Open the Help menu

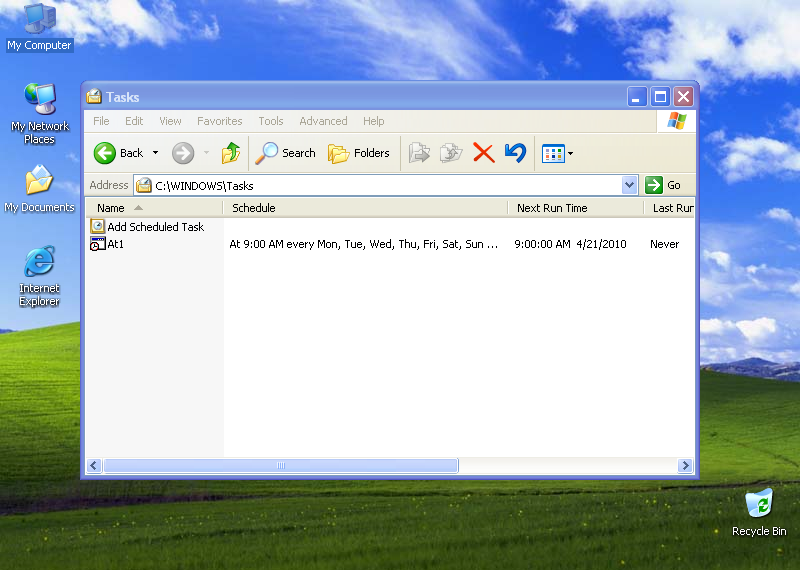(373, 121)
